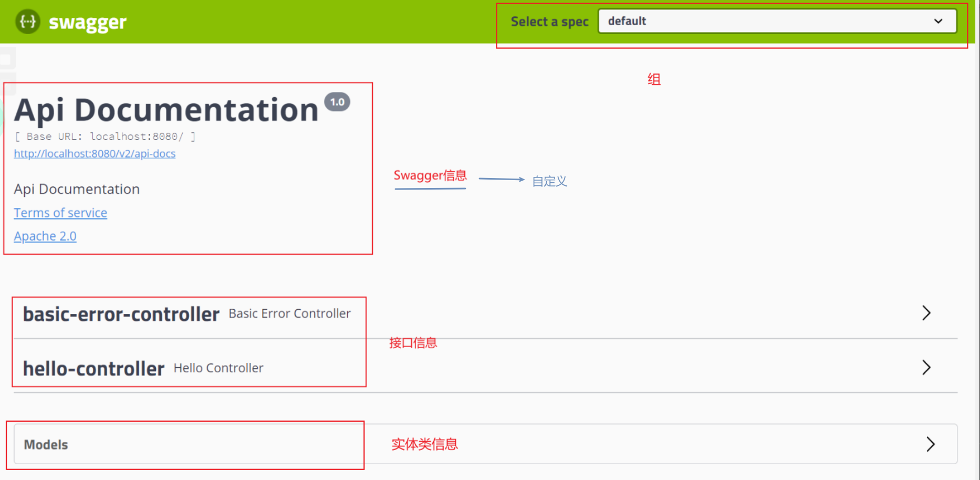The width and height of the screenshot is (980, 480).
Task: Click the Select a spec label
Action: point(549,21)
